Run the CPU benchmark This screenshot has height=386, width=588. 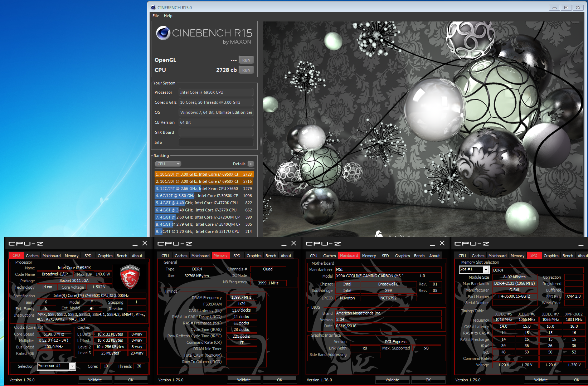pyautogui.click(x=246, y=70)
